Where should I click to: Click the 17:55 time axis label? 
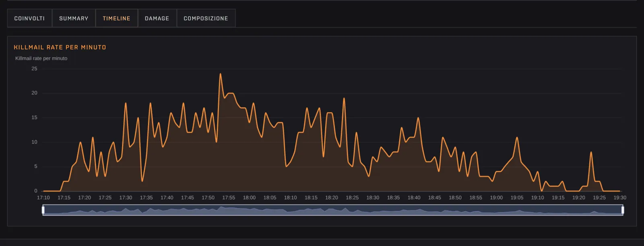(229, 198)
